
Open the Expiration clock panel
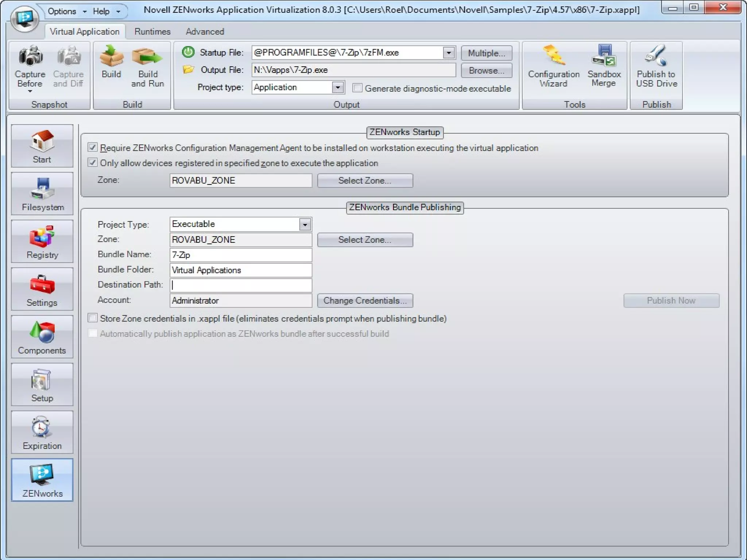(42, 432)
